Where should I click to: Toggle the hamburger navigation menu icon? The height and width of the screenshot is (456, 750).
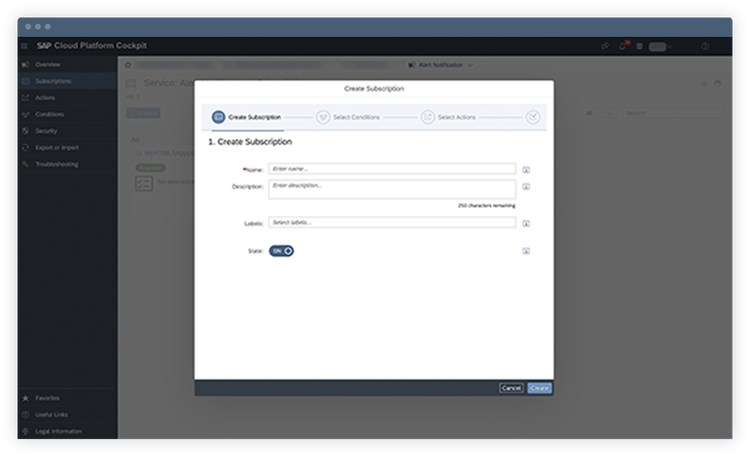[x=24, y=46]
